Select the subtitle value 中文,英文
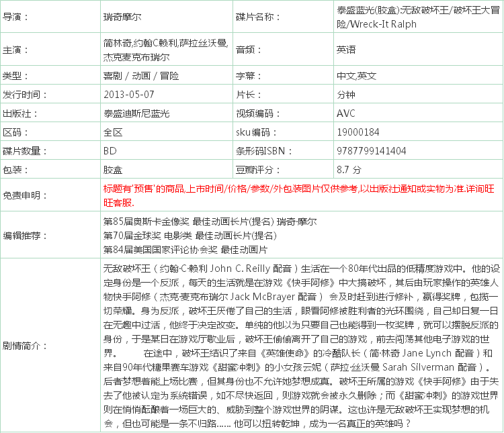Viewport: 504px width, 433px height. point(357,76)
